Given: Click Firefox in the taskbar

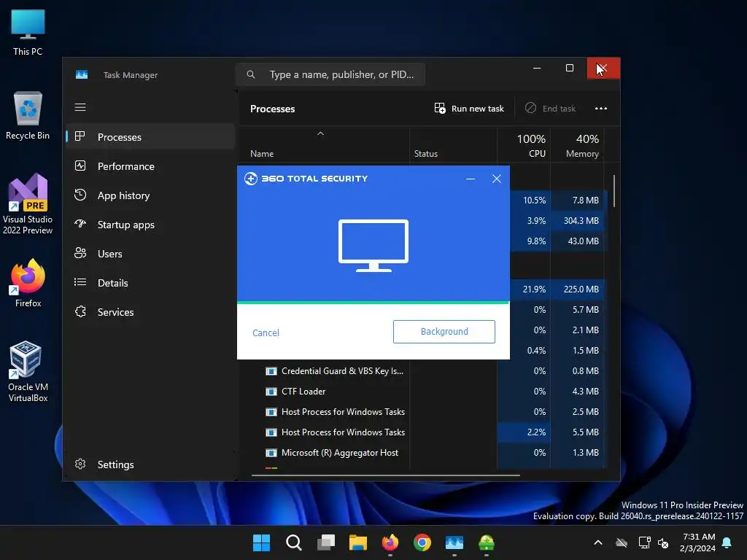Looking at the screenshot, I should click(x=390, y=542).
